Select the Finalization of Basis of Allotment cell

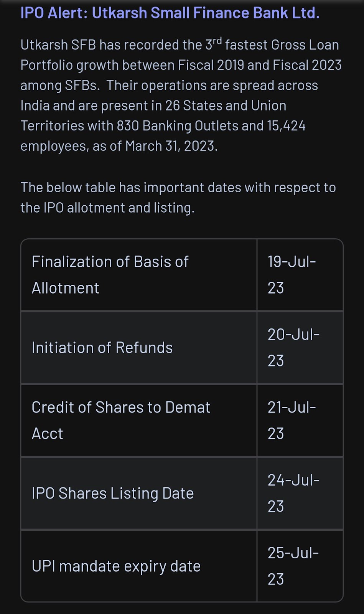(139, 275)
